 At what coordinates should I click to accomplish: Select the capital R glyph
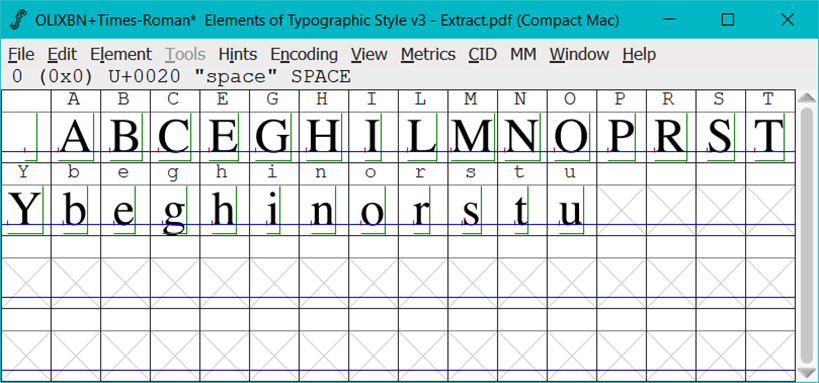coord(671,137)
